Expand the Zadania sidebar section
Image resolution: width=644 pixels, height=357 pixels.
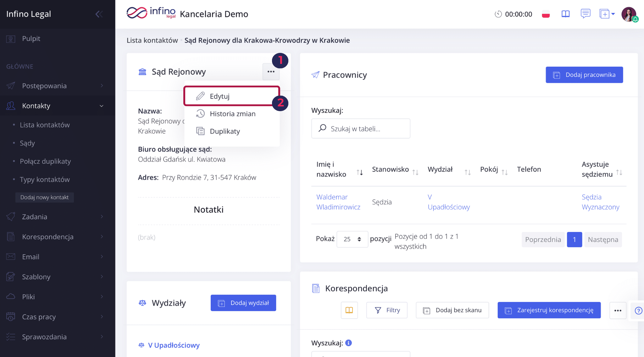point(58,217)
